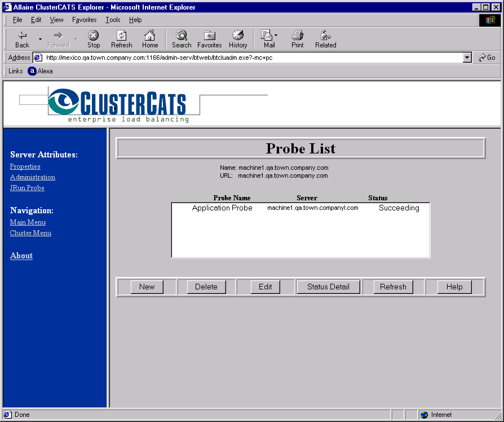This screenshot has width=504, height=422.
Task: Click the Address bar URL field
Action: [x=254, y=58]
